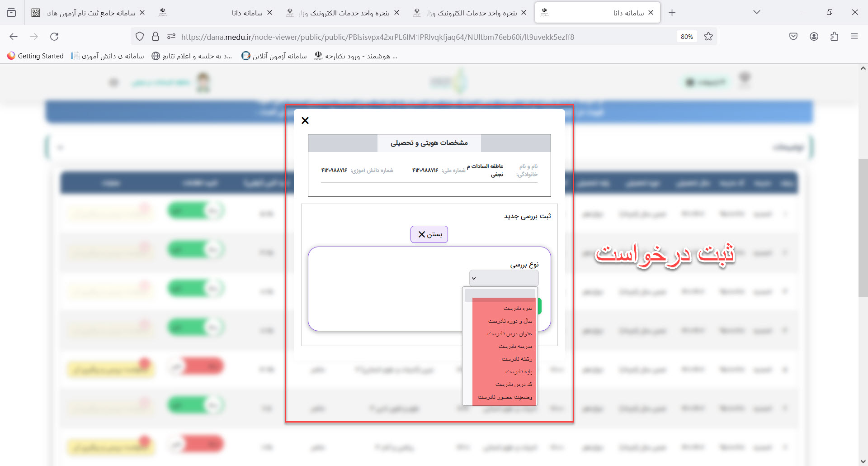
Task: Select the مدرسه نادرست option
Action: 515,347
